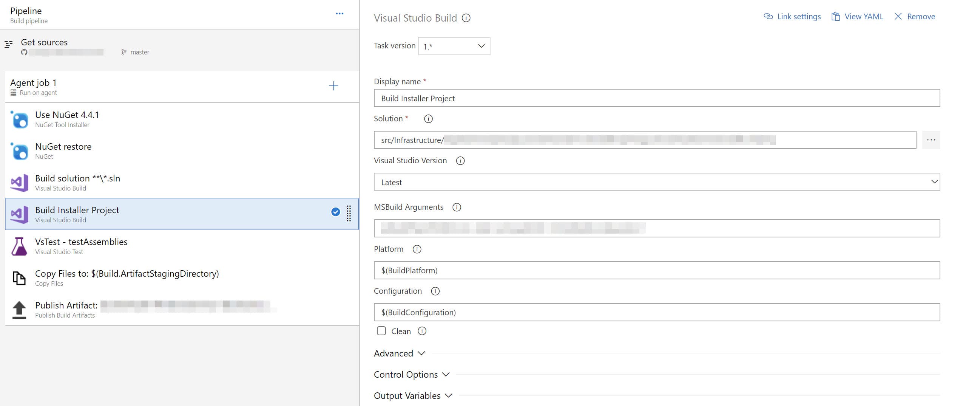Expand the Advanced section
The image size is (980, 406).
pos(400,353)
